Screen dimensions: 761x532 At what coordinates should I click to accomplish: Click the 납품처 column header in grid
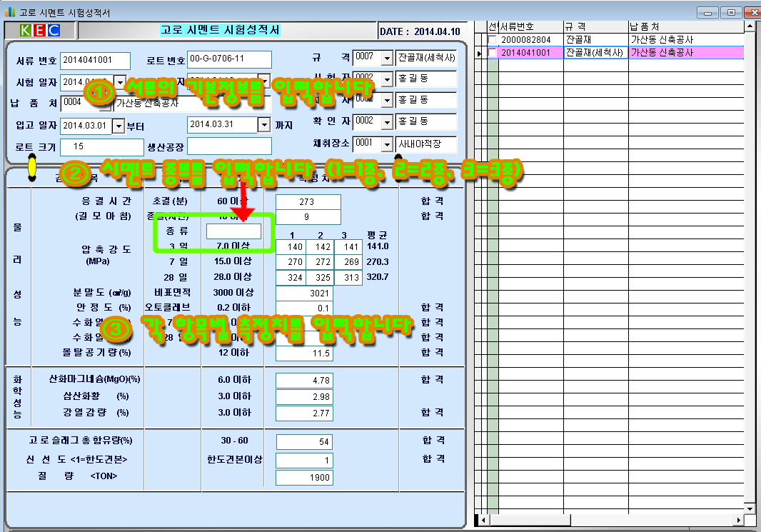pos(685,26)
